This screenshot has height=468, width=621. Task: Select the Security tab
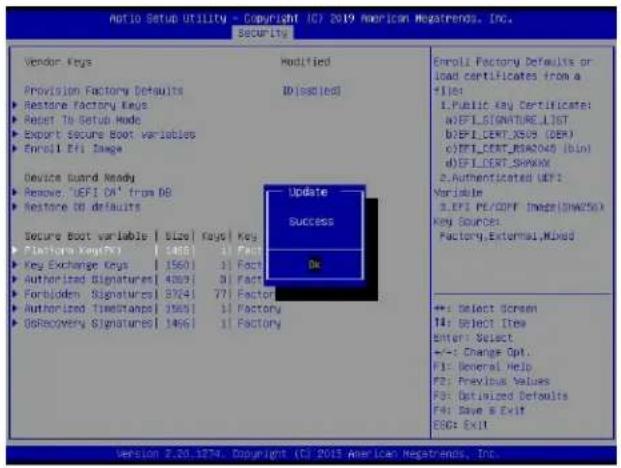pyautogui.click(x=263, y=33)
